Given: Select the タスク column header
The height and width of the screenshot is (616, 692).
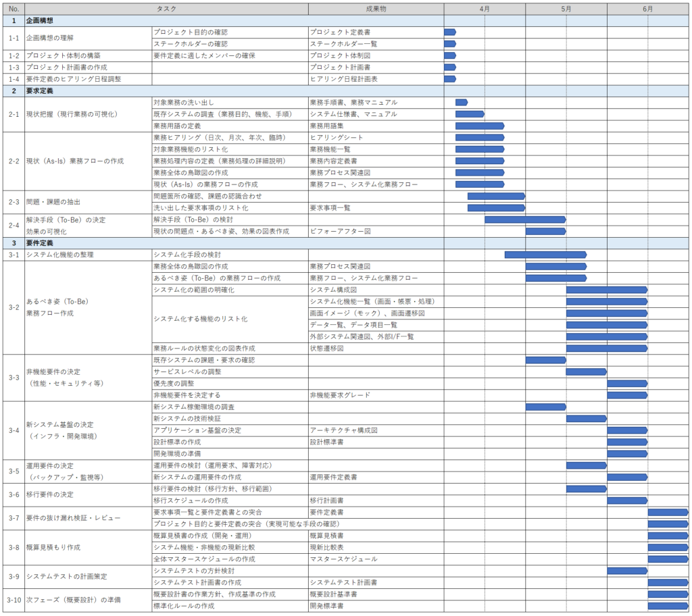Looking at the screenshot, I should (x=166, y=9).
